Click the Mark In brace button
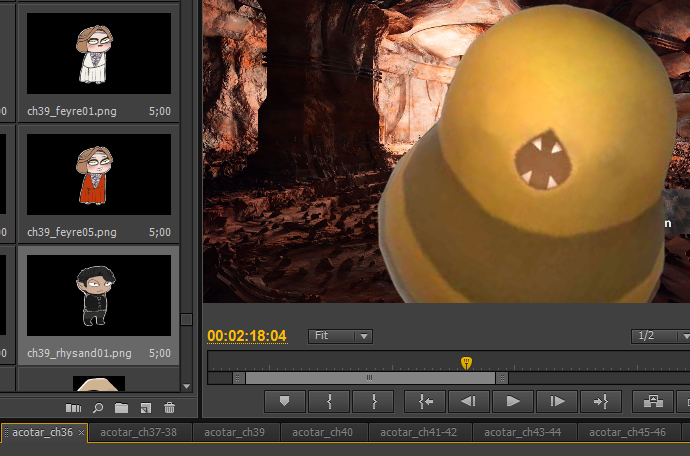Viewport: 690px width, 456px height. [329, 401]
